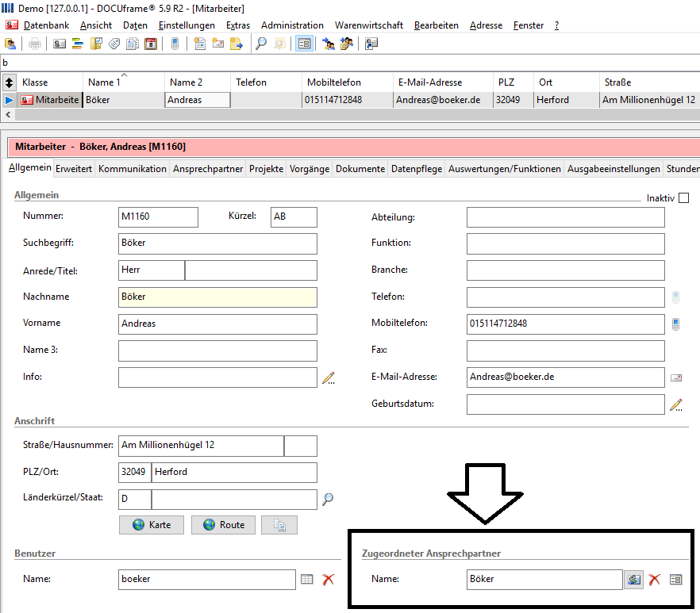700x613 pixels.
Task: Switch to the Ausgabeeinstellungen tab
Action: coord(613,169)
